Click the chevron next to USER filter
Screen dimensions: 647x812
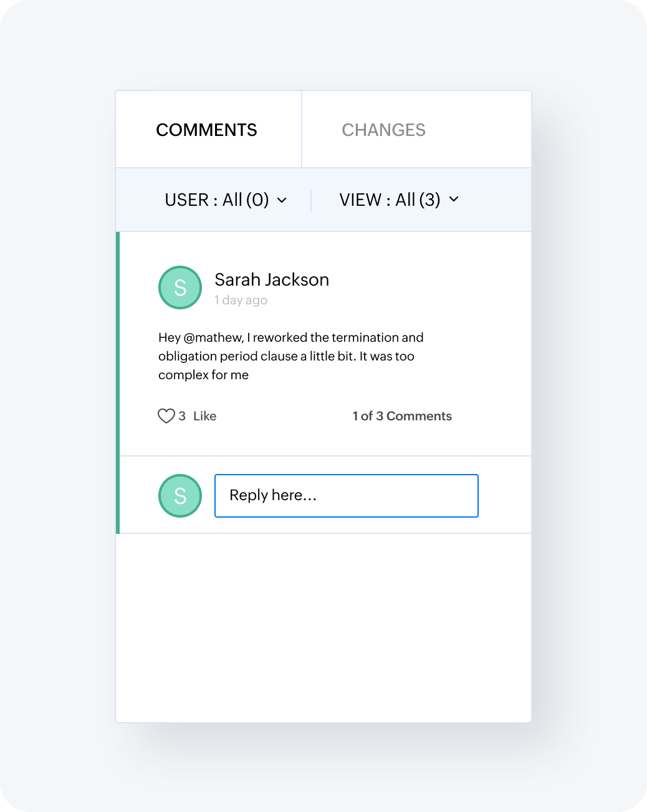[x=282, y=200]
